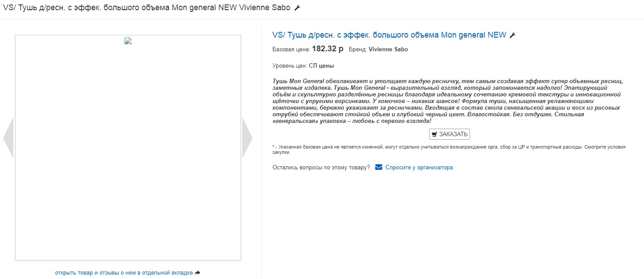Click the Остались вопросы по этому товару text
This screenshot has width=644, height=279.
321,168
